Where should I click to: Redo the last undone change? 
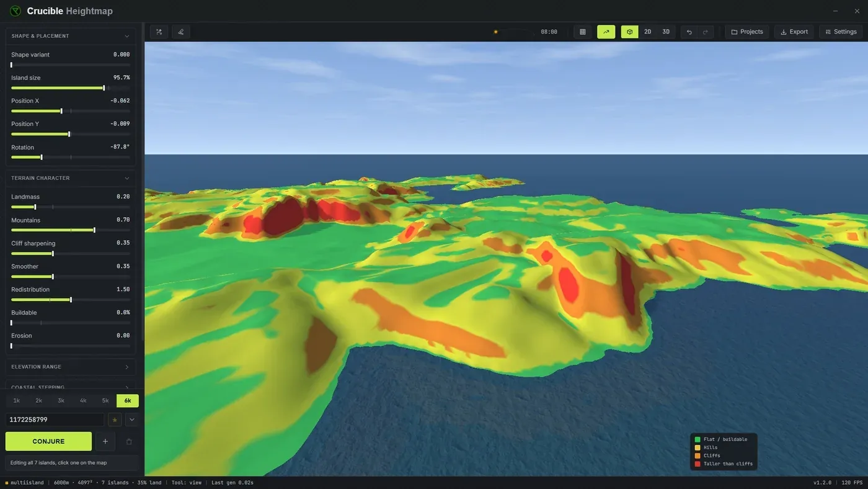coord(706,32)
